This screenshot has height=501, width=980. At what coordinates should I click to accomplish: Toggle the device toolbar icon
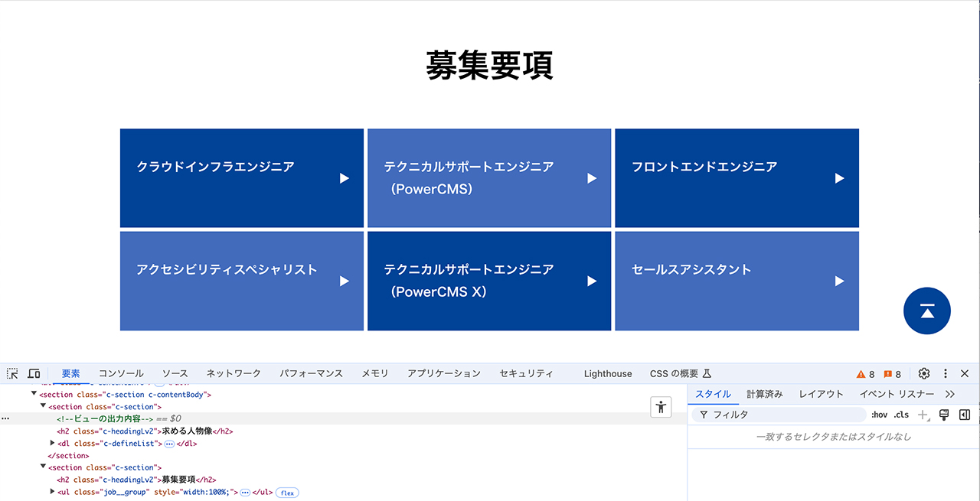(34, 373)
